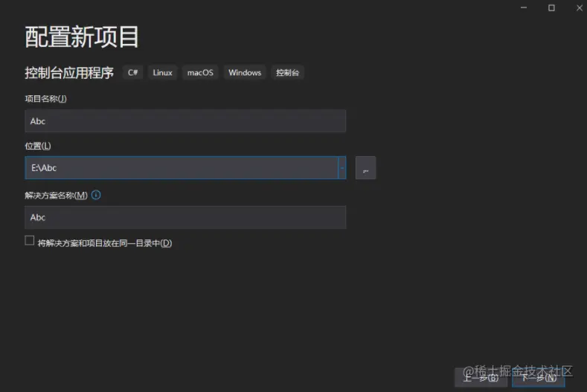
Task: Minimize the configure project window
Action: (524, 8)
